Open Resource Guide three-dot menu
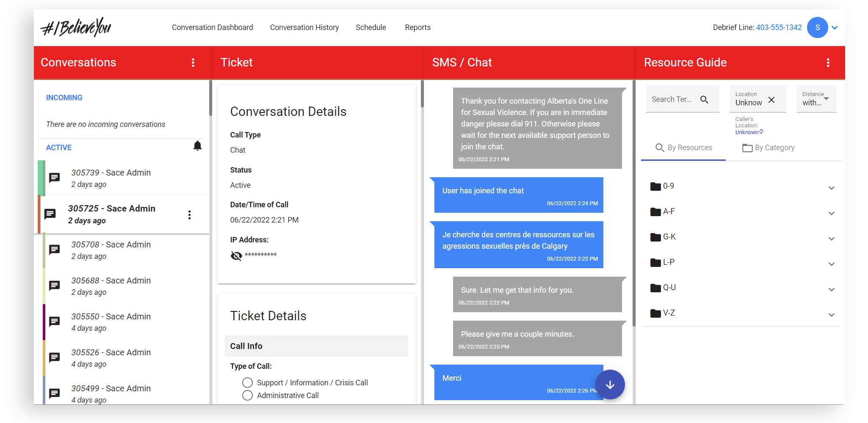868x423 pixels. (x=828, y=63)
